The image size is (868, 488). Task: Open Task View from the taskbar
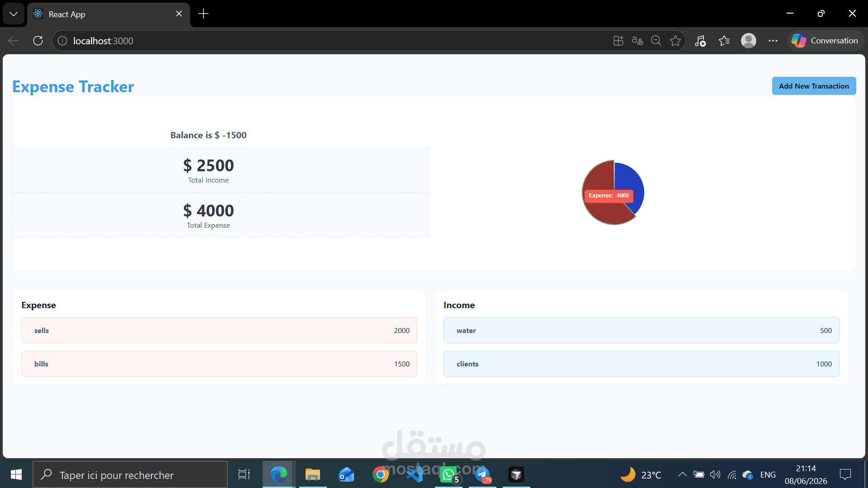[244, 474]
